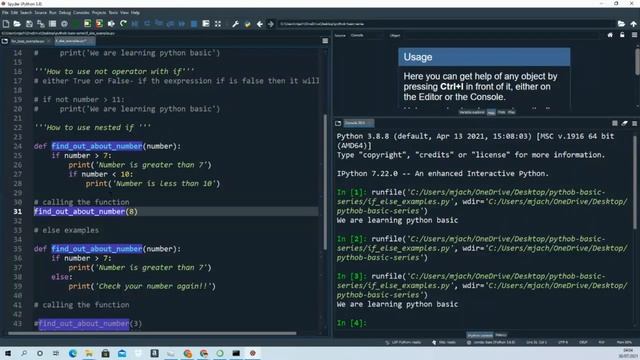The width and height of the screenshot is (640, 360).
Task: Open the IPython console options menu
Action: pos(634,123)
